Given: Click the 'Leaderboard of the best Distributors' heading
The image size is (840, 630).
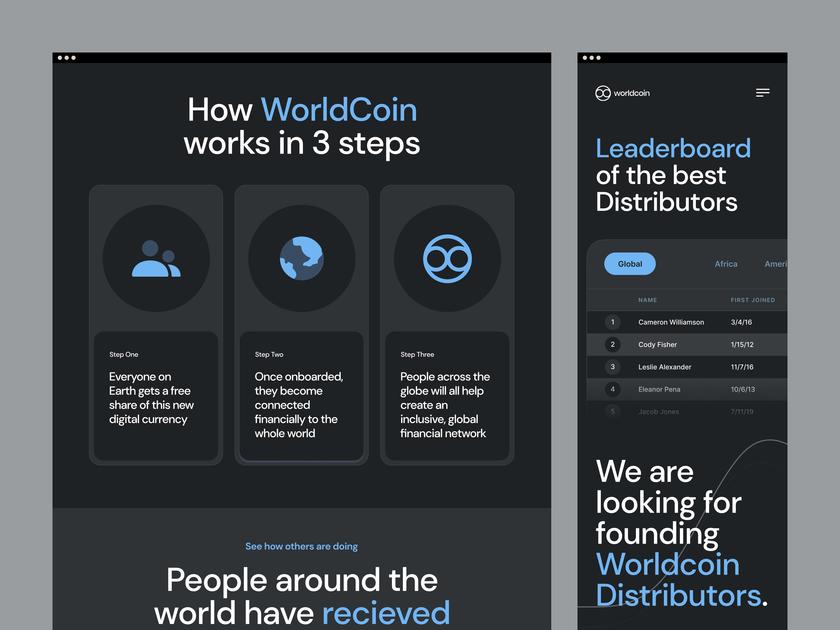Looking at the screenshot, I should click(673, 175).
